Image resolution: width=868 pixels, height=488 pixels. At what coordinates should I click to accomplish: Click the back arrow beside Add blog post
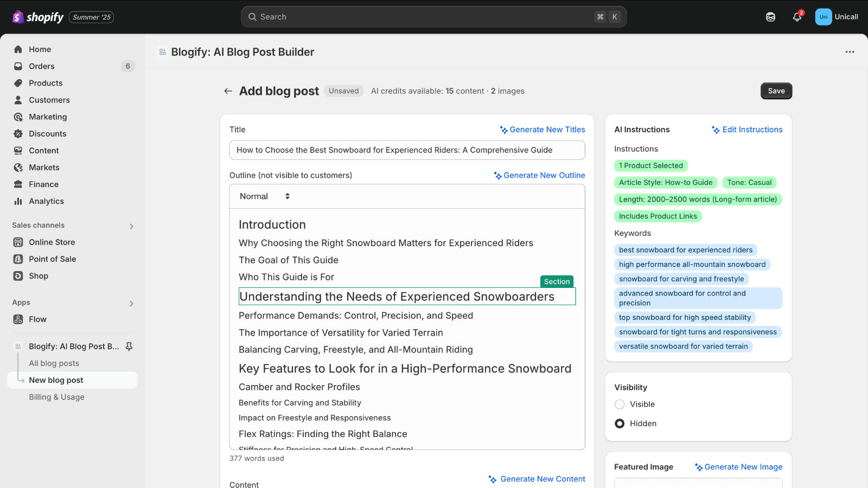point(228,91)
